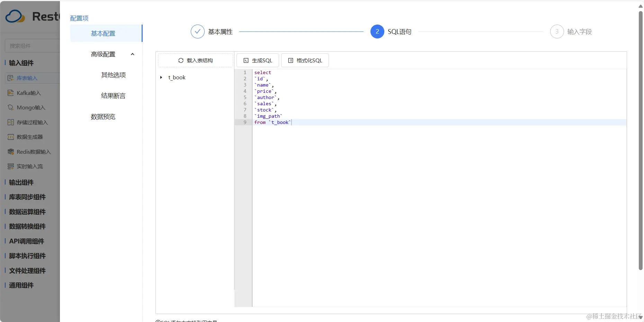Expand the API调用组件 category
This screenshot has width=644, height=322.
point(26,241)
